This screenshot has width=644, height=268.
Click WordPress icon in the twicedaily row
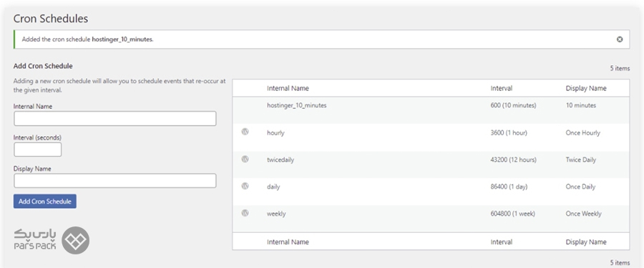[245, 159]
